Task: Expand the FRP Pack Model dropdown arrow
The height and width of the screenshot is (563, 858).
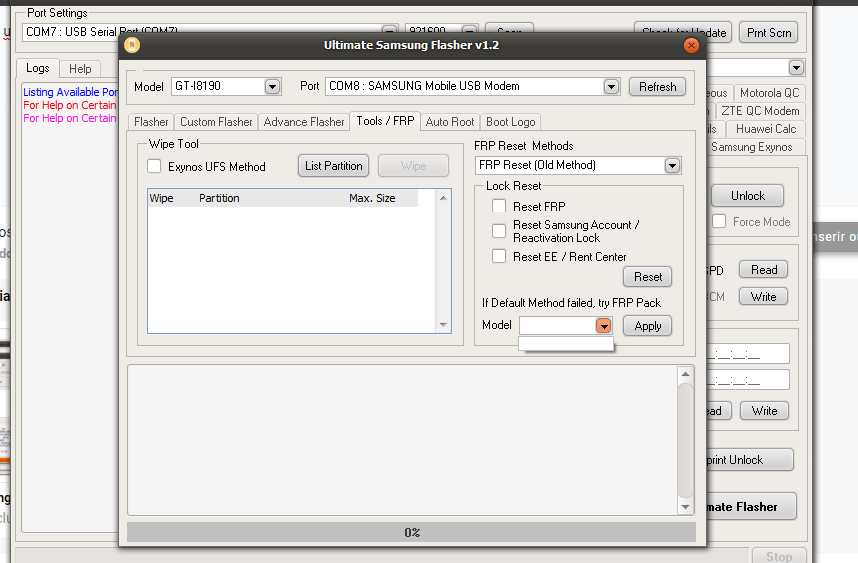Action: click(604, 326)
